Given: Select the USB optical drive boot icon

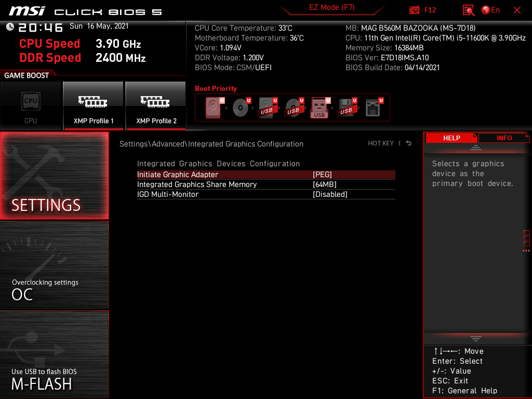Looking at the screenshot, I should pos(295,108).
